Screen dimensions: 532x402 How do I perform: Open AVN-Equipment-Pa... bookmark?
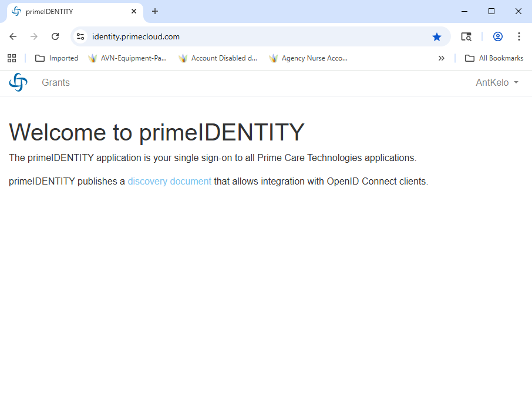pyautogui.click(x=127, y=58)
